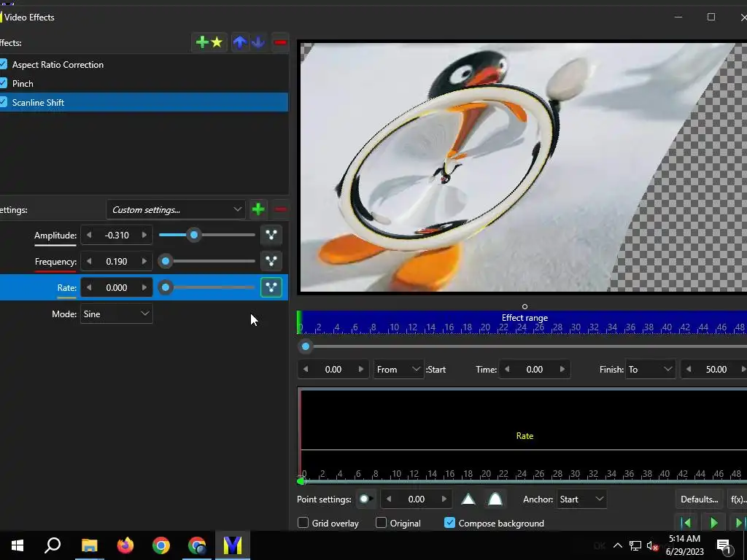
Task: Save preset with green plus beside Custom settings
Action: pyautogui.click(x=258, y=209)
